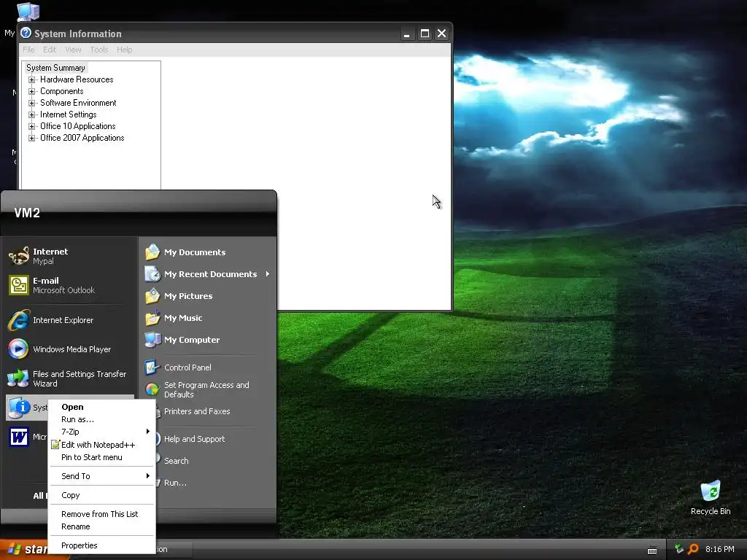The width and height of the screenshot is (747, 560).
Task: Expand Office 10 Applications node
Action: [31, 126]
